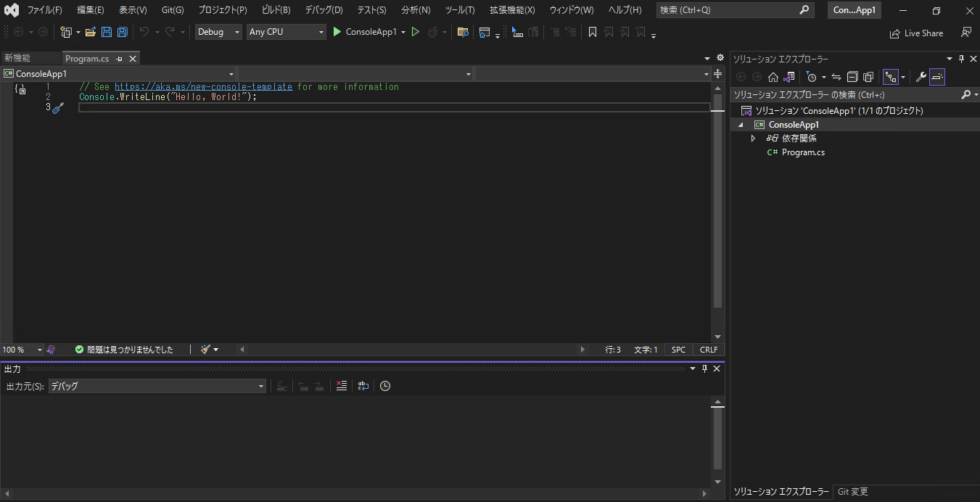Open the Any CPU platform dropdown

[x=286, y=32]
